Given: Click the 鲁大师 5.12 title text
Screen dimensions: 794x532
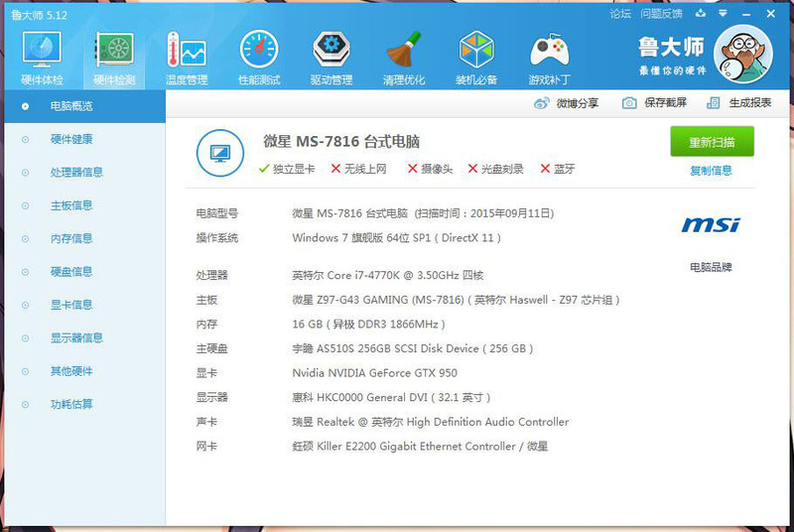Looking at the screenshot, I should point(39,15).
